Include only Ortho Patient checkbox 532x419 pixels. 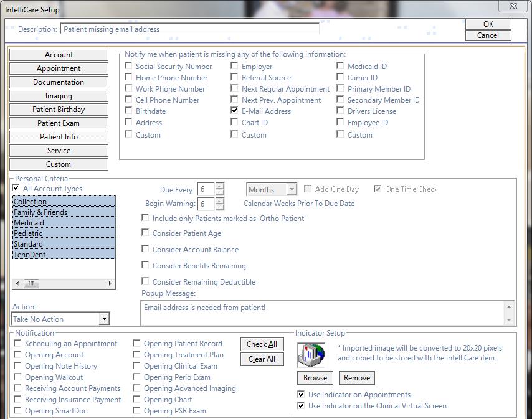[x=145, y=218]
